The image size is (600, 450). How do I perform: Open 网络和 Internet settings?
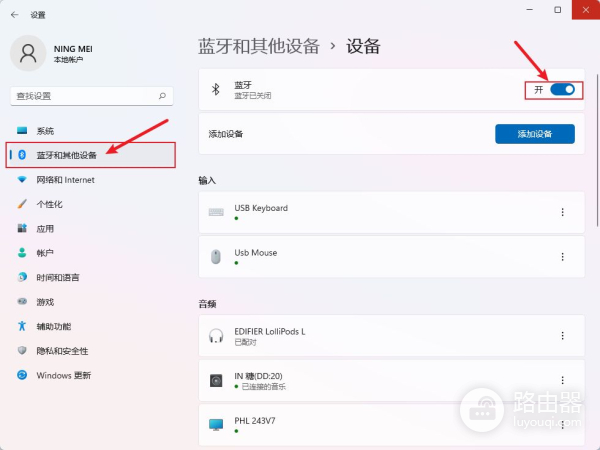point(91,179)
